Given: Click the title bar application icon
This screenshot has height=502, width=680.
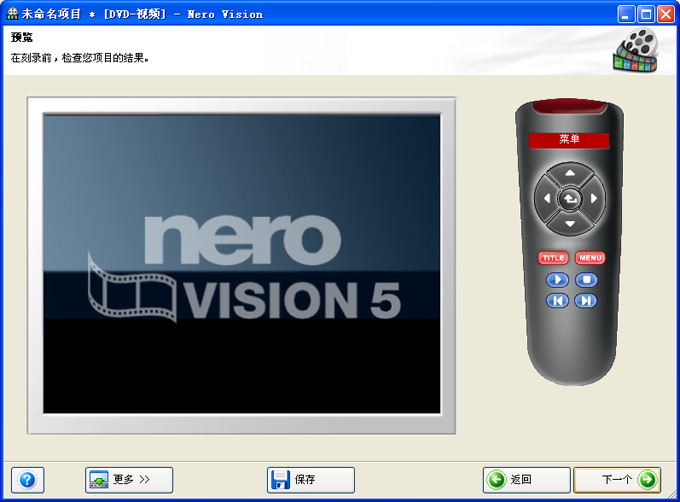Looking at the screenshot, I should point(12,14).
